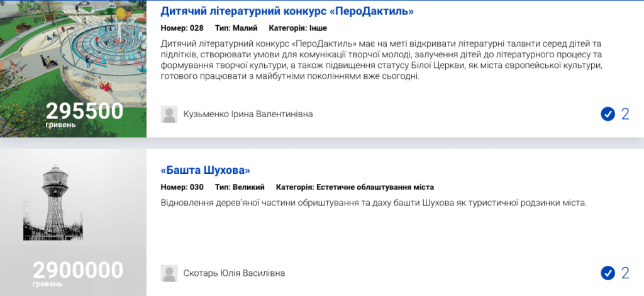Screen dimensions: 644x296
Task: Click the park fountain thumbnail image
Action: [x=73, y=50]
